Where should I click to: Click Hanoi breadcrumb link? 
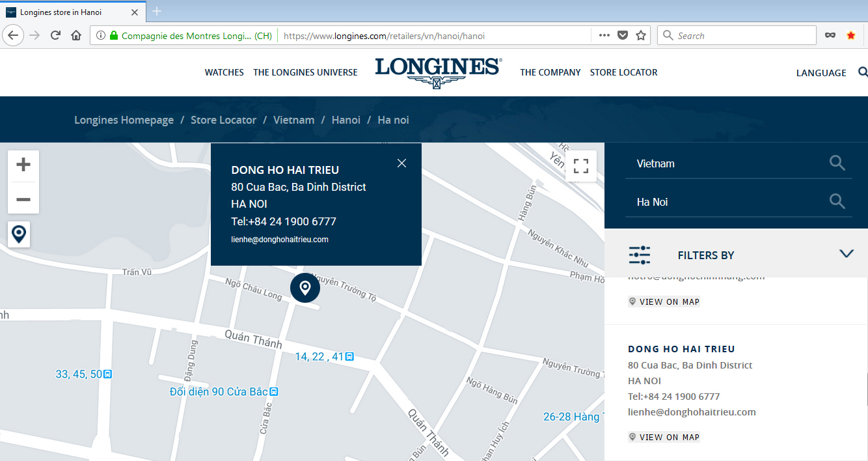point(346,120)
